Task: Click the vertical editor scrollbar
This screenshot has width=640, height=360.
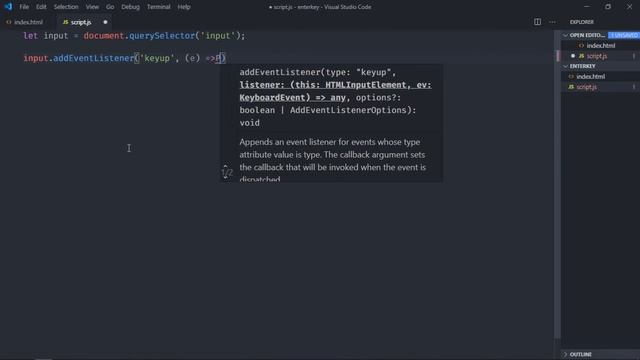Action: [x=557, y=184]
